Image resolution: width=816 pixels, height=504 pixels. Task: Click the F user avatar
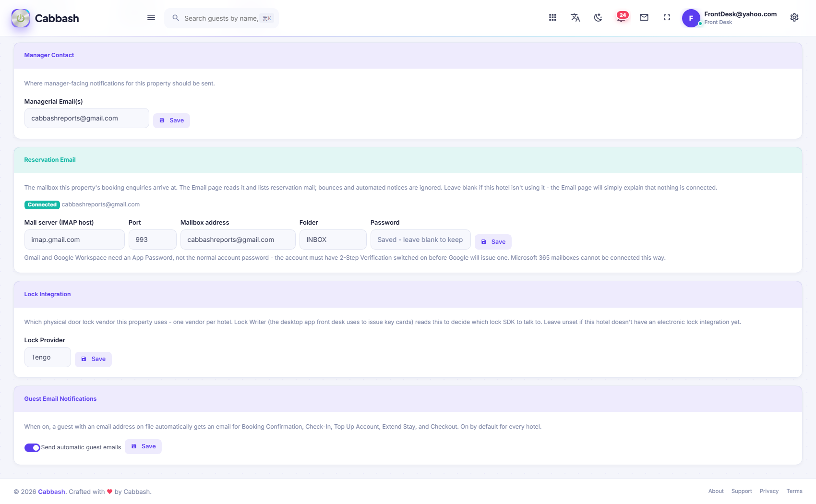pyautogui.click(x=691, y=18)
